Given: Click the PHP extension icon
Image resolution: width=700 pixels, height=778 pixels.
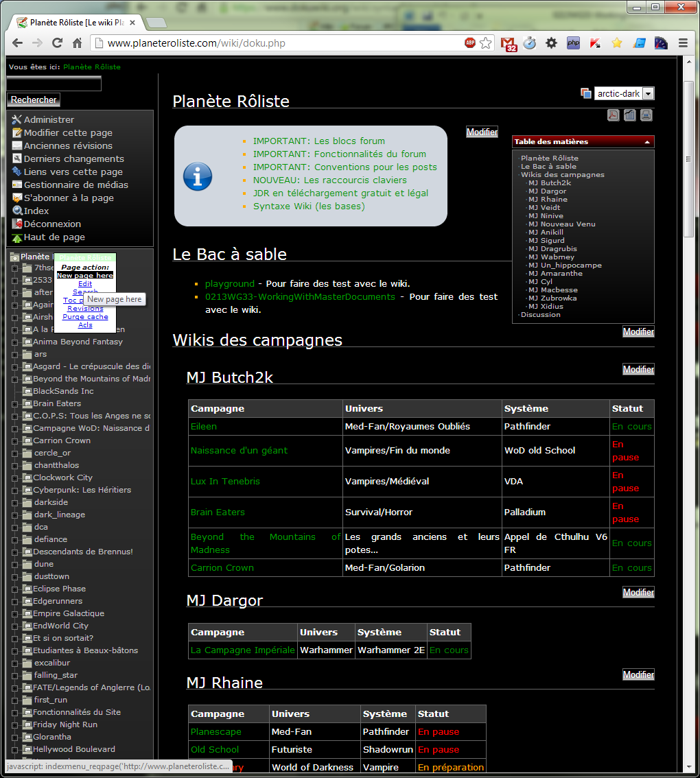Looking at the screenshot, I should [x=573, y=43].
